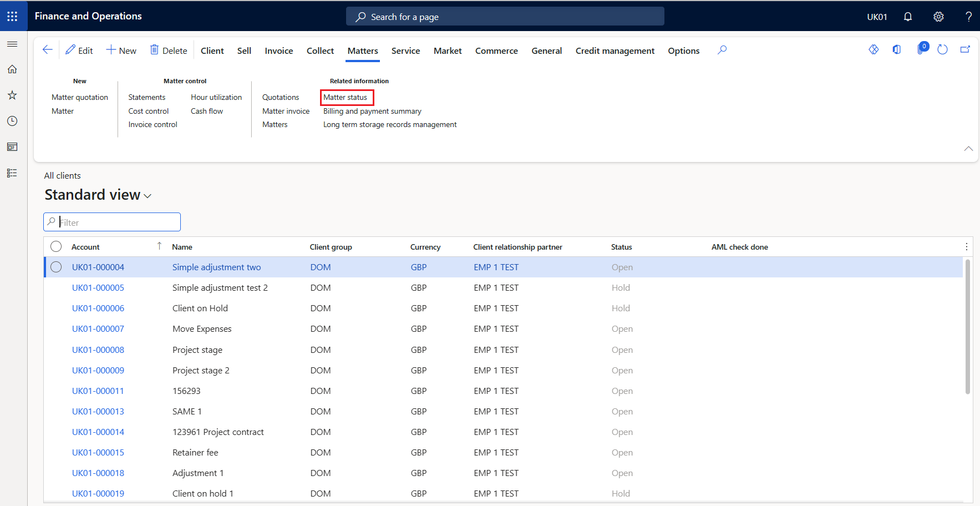Image resolution: width=980 pixels, height=506 pixels.
Task: Click the grid vertical scrollbar
Action: click(968, 326)
